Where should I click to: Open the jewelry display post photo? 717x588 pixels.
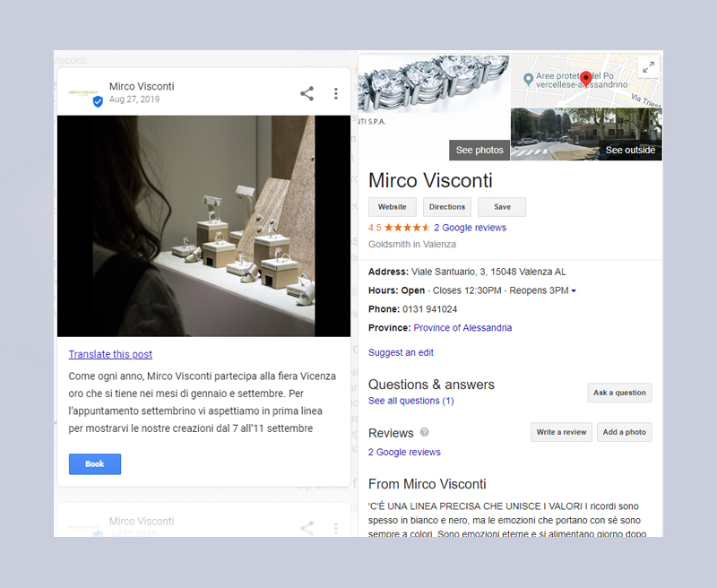(x=204, y=226)
